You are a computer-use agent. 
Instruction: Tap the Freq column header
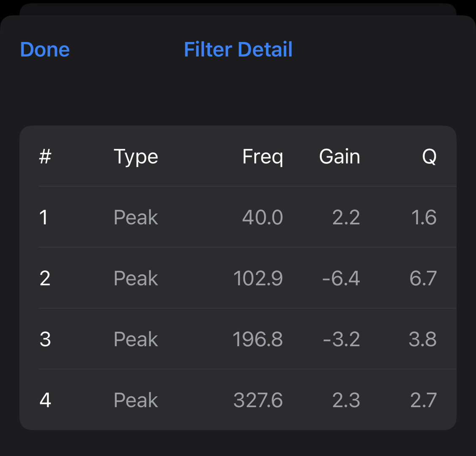click(x=263, y=157)
